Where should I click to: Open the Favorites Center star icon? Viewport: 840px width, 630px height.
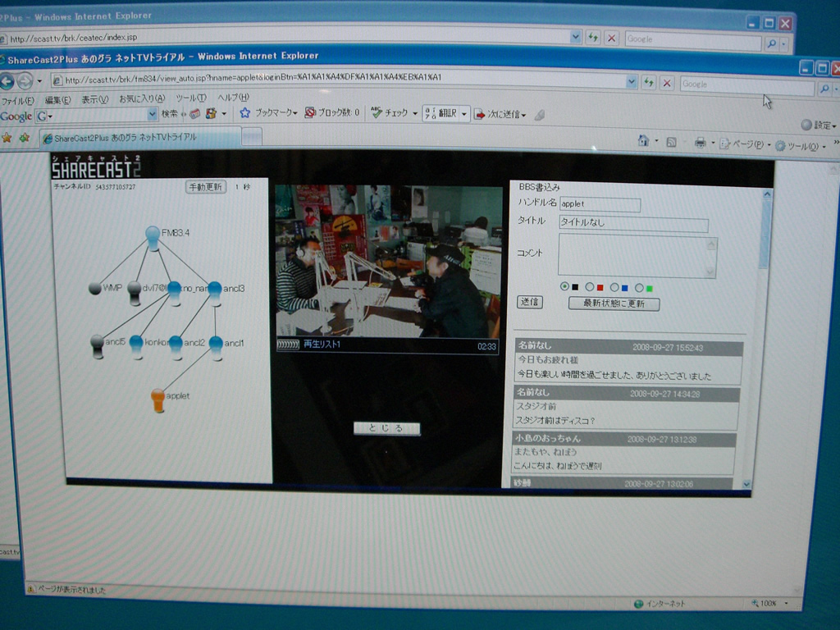pyautogui.click(x=7, y=138)
